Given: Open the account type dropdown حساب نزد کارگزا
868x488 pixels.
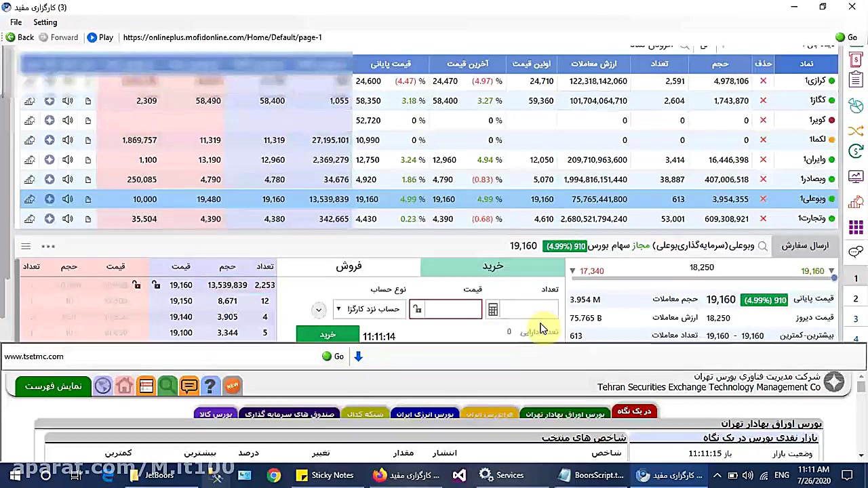Looking at the screenshot, I should tap(369, 309).
